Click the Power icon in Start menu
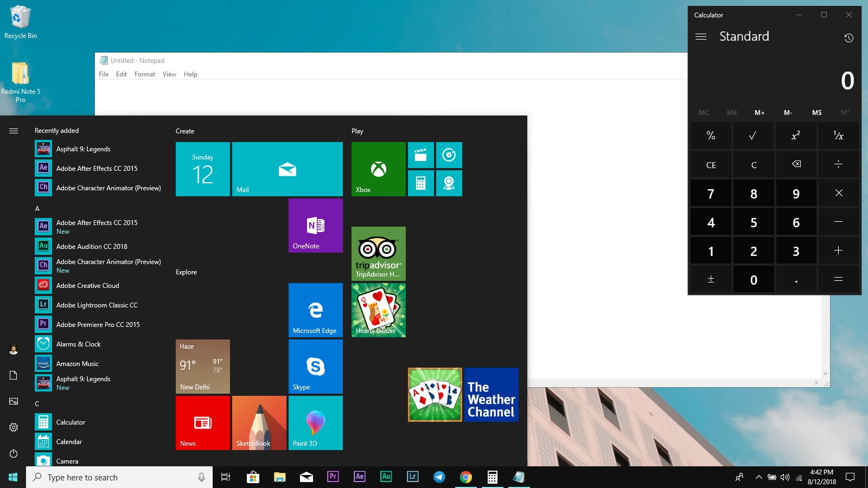 click(x=14, y=453)
